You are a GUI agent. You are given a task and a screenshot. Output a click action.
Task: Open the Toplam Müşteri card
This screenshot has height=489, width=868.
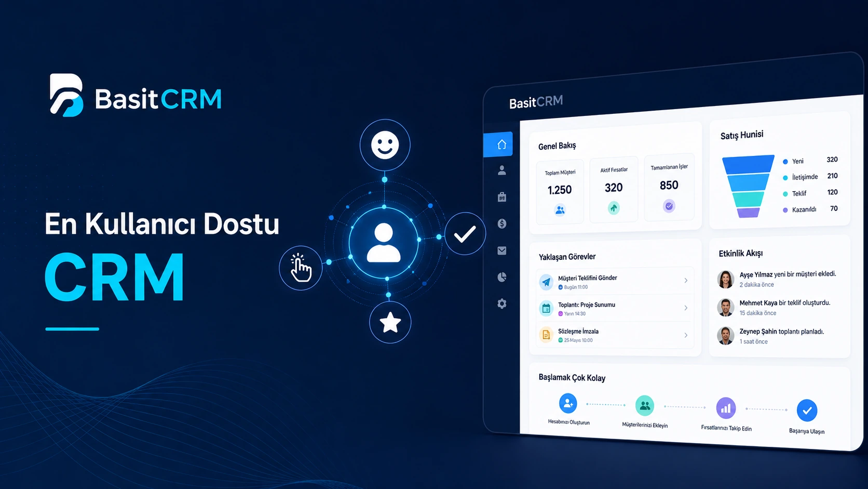(x=560, y=192)
